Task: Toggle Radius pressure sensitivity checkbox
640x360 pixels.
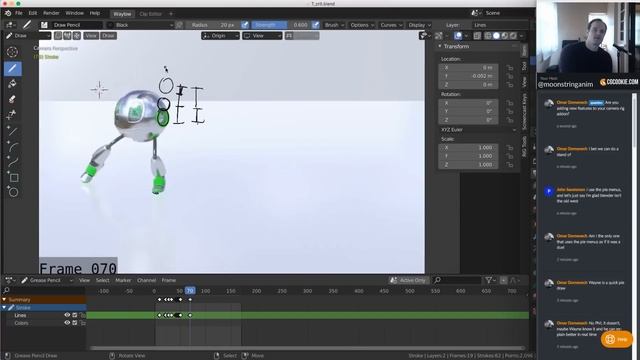Action: (x=245, y=25)
